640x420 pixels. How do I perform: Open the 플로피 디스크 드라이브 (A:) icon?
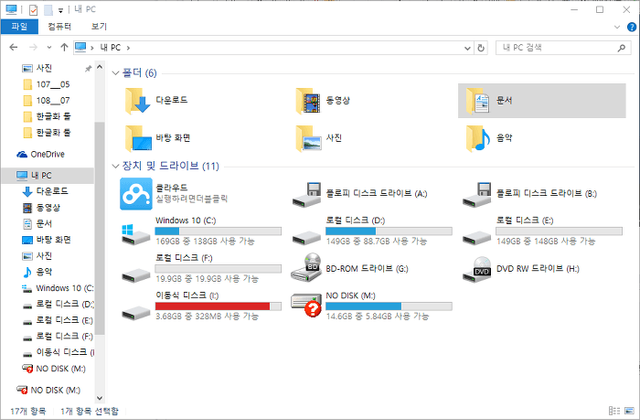[305, 194]
